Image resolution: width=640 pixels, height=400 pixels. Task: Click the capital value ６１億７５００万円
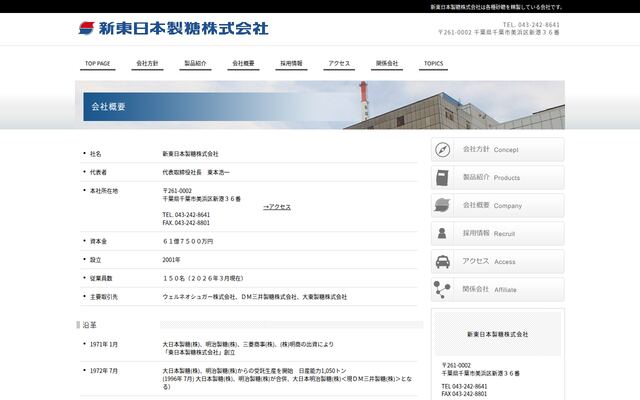click(188, 241)
